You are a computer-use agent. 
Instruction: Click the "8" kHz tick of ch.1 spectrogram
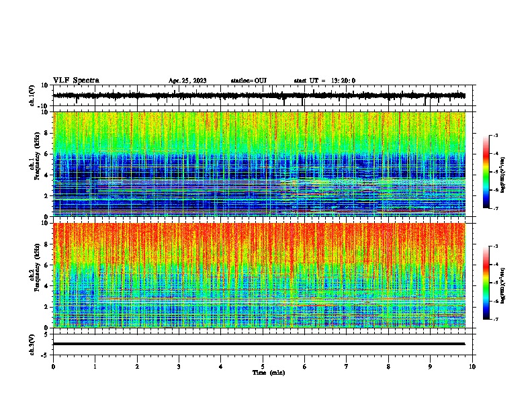pos(46,133)
